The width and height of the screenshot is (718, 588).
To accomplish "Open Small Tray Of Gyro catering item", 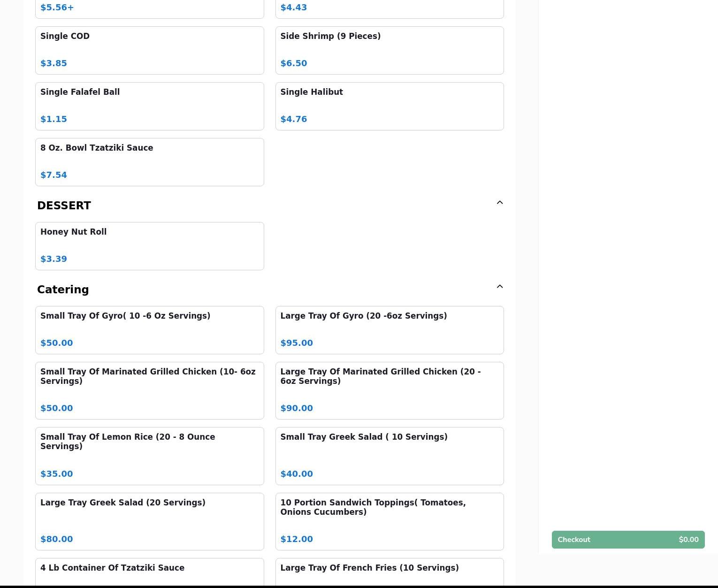I will [149, 330].
